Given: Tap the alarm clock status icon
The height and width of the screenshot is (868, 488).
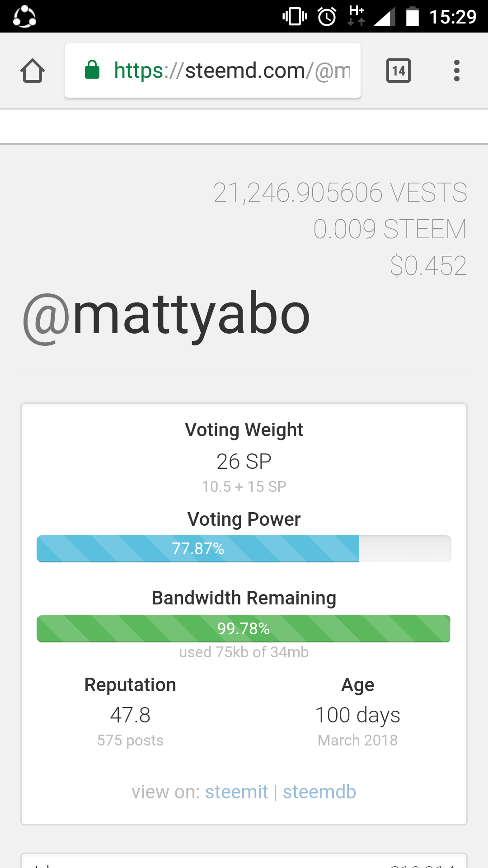Looking at the screenshot, I should point(327,17).
